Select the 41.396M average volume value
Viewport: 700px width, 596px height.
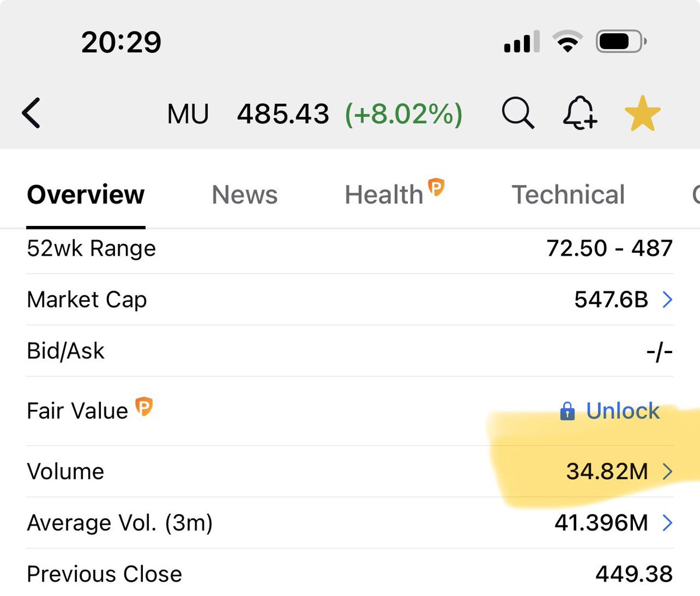point(601,522)
